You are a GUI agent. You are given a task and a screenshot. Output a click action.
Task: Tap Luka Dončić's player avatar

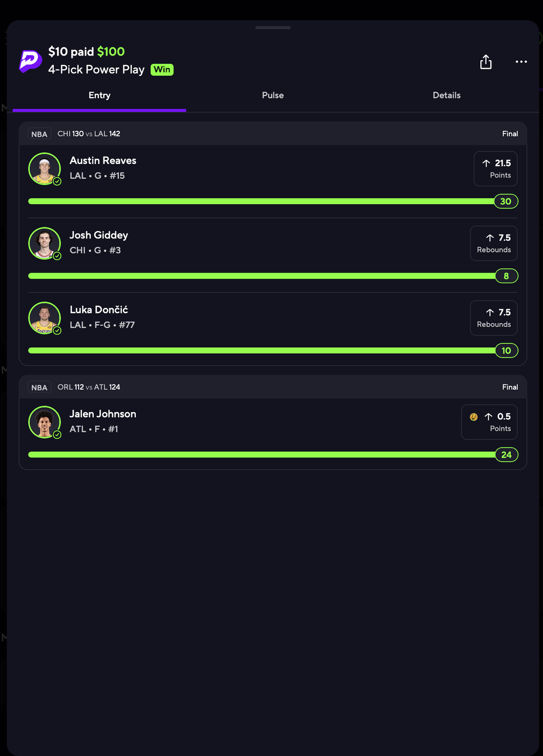(x=45, y=318)
